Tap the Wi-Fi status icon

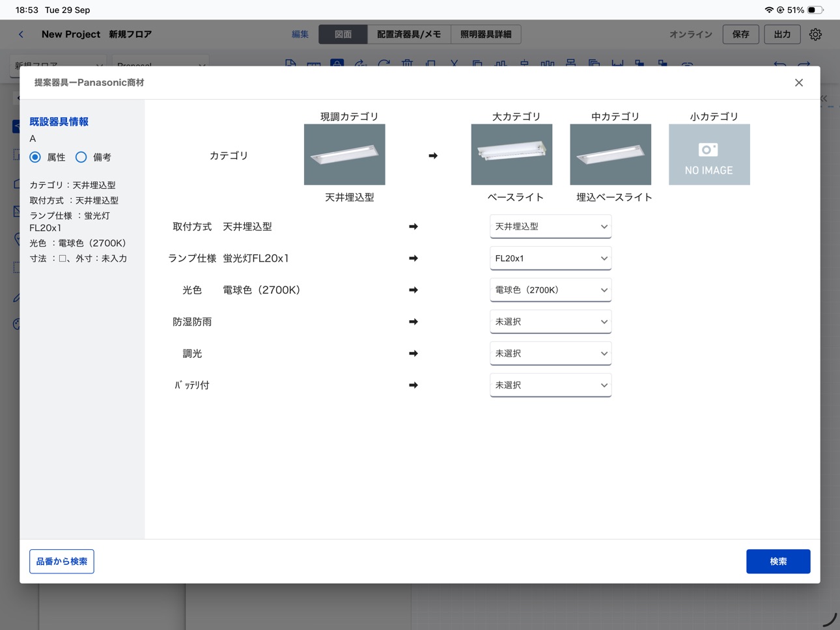tap(769, 10)
